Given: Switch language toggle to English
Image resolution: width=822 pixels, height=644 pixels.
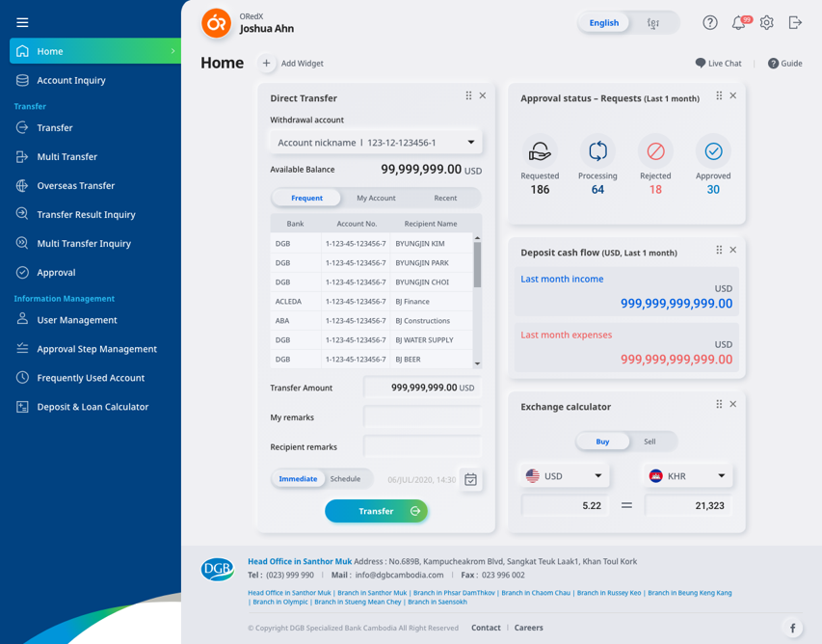Looking at the screenshot, I should [x=604, y=22].
